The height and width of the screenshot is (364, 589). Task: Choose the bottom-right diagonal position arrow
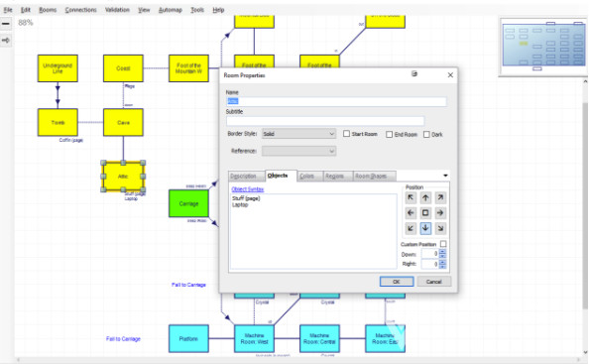click(440, 228)
